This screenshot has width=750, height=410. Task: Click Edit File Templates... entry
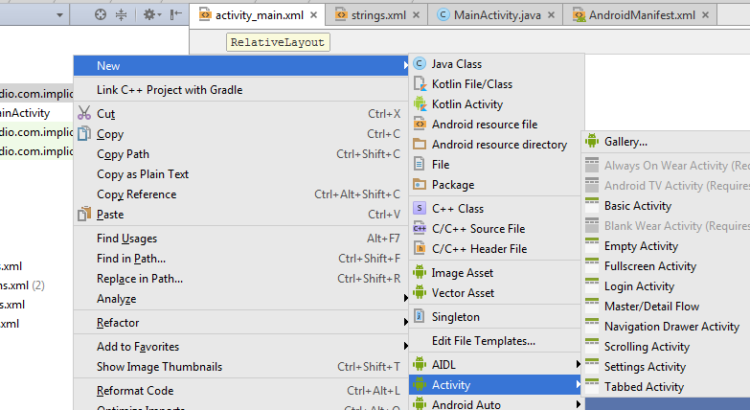pos(483,341)
